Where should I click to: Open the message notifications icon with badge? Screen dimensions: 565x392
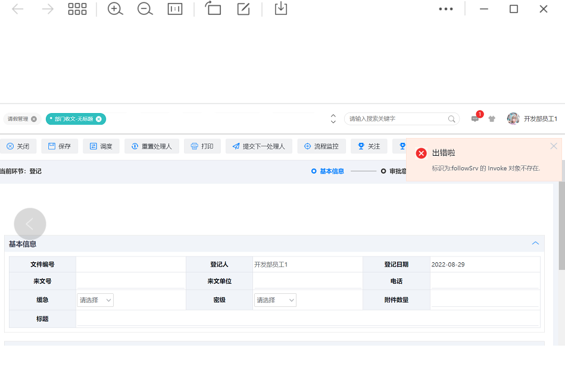coord(475,118)
